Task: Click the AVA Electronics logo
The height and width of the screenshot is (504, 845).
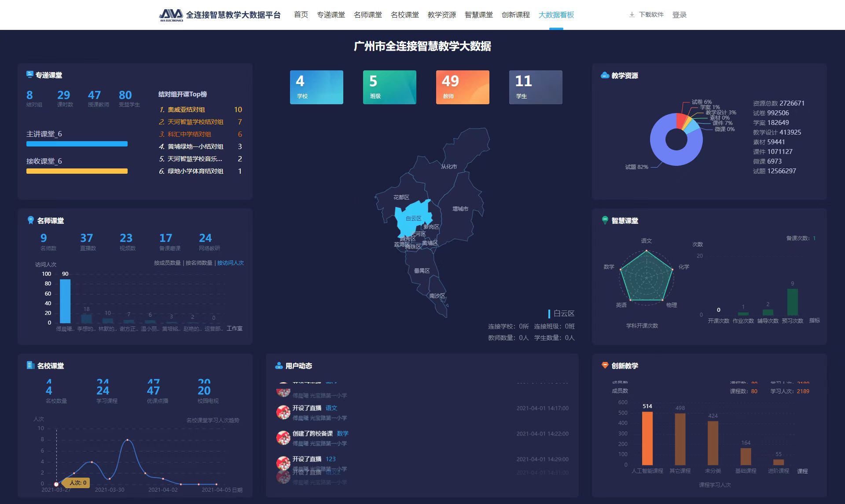Action: coord(171,15)
